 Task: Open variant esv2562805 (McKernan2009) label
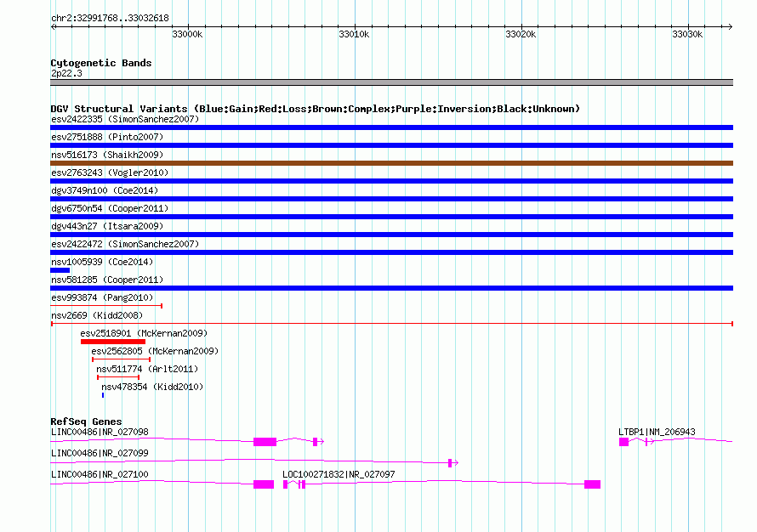tap(155, 351)
